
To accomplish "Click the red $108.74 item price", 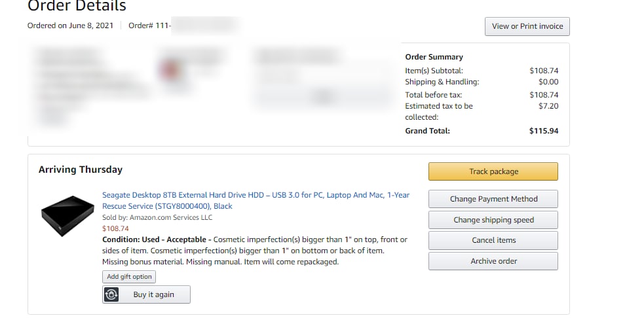I will [115, 228].
